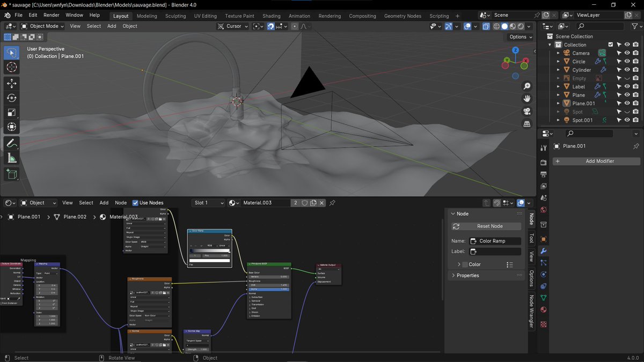Pick the Add Cube tool

click(12, 174)
